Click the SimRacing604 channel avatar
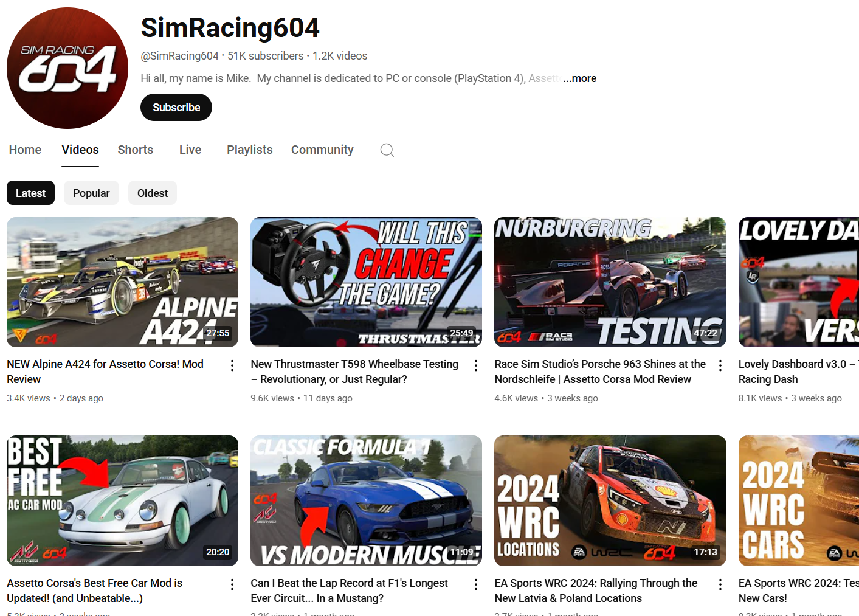The image size is (859, 616). pos(67,68)
